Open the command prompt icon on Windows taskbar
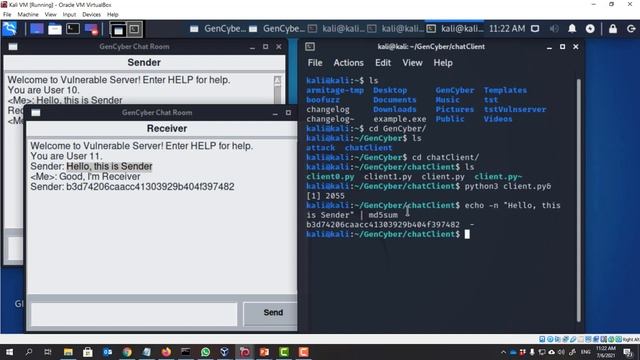640x360 pixels. (186, 352)
